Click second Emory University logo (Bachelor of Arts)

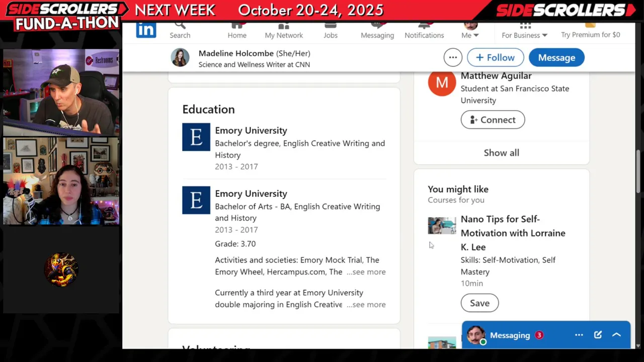[x=196, y=200]
